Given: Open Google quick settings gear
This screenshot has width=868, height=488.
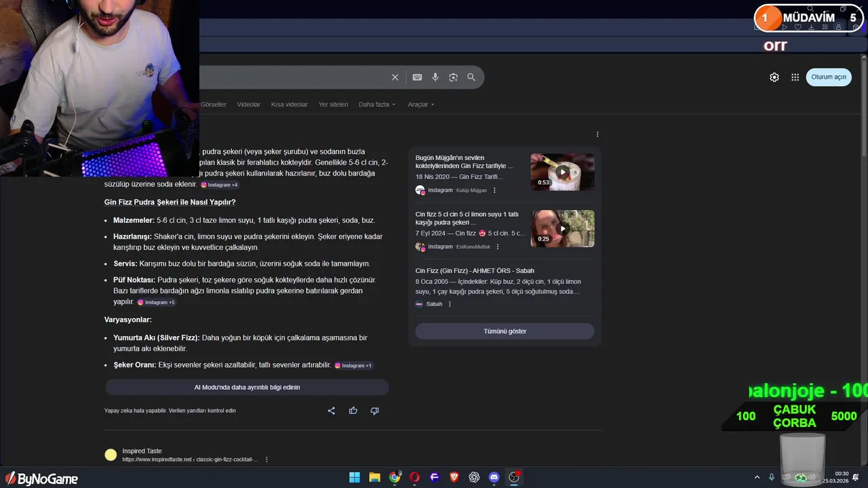Looking at the screenshot, I should point(774,77).
